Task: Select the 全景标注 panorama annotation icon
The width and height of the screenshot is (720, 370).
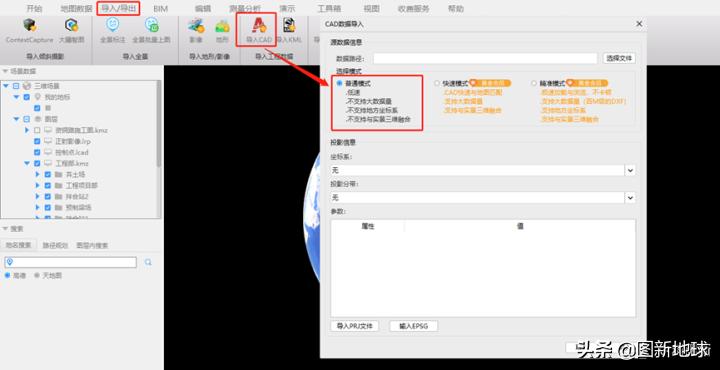Action: 112,24
